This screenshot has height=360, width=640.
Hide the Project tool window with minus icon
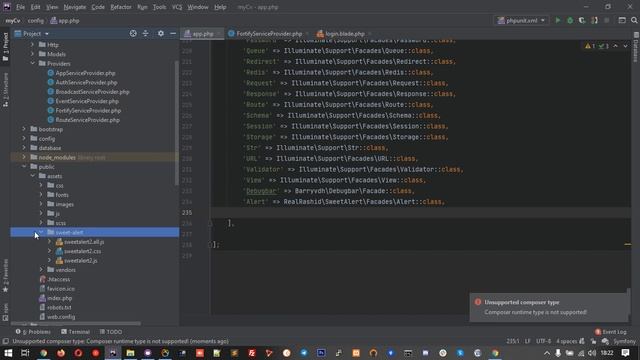pos(173,33)
